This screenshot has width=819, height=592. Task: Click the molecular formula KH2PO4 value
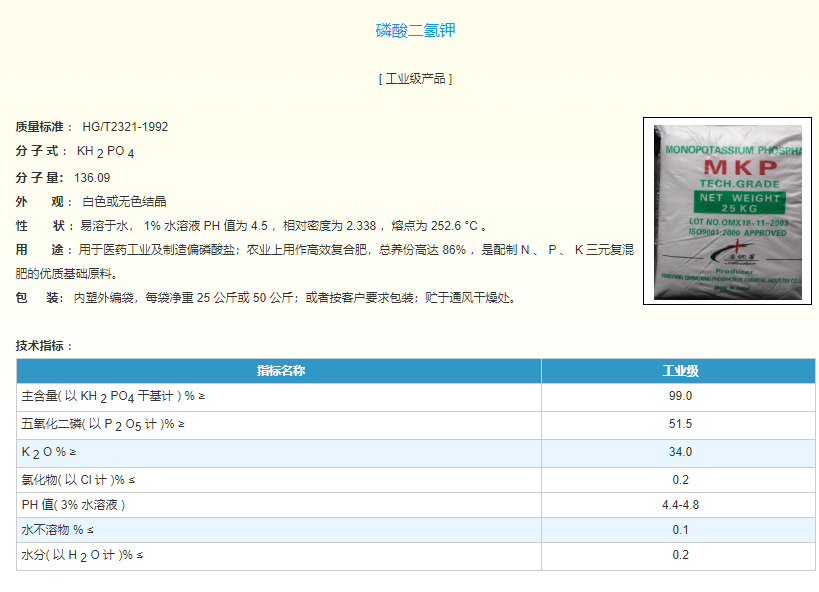point(106,152)
